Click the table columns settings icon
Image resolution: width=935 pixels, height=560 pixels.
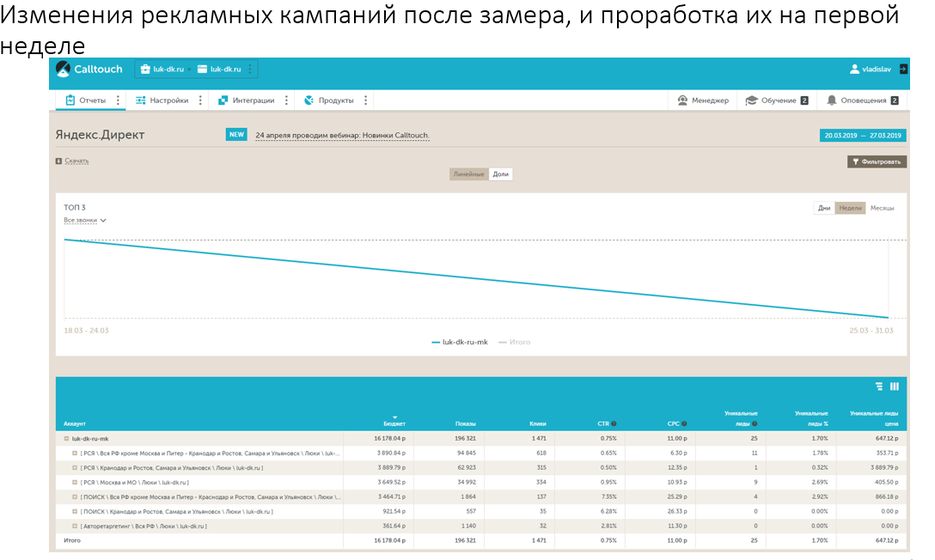[x=894, y=386]
